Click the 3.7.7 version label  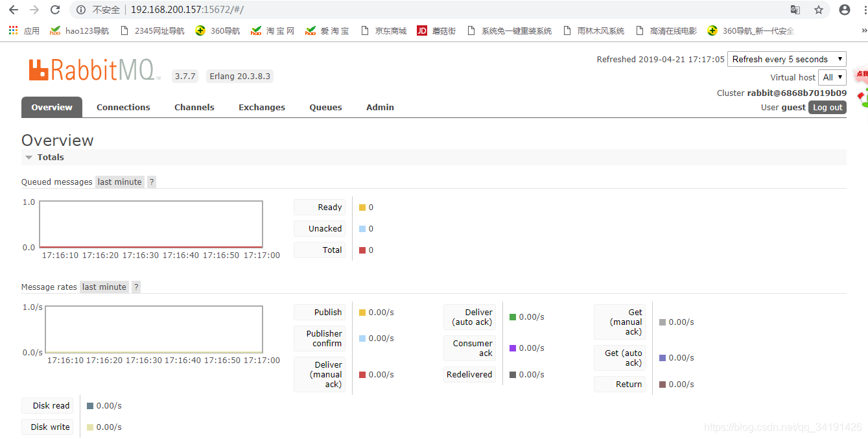tap(185, 77)
